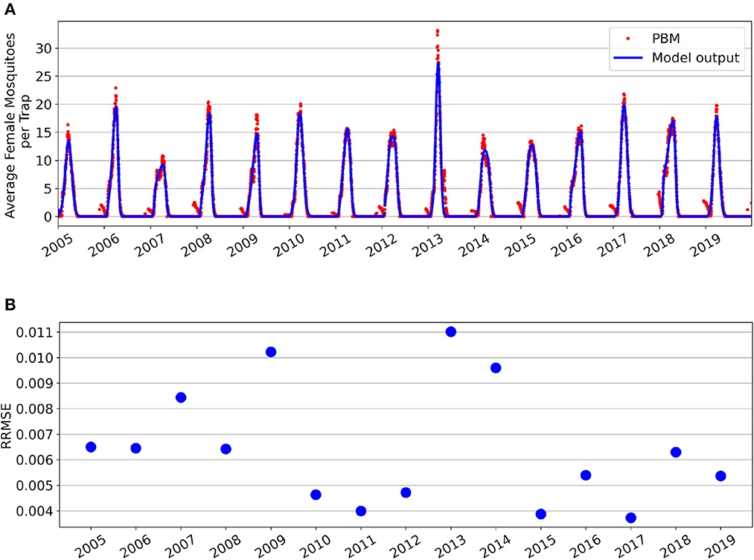Click the 2016 x-axis label in panel B
Screen dimensions: 754x560
tap(585, 547)
